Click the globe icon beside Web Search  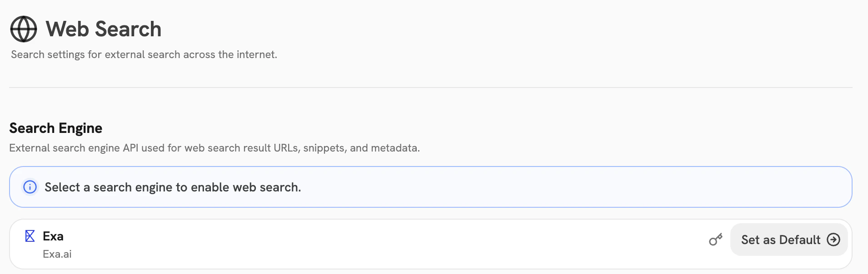point(23,29)
